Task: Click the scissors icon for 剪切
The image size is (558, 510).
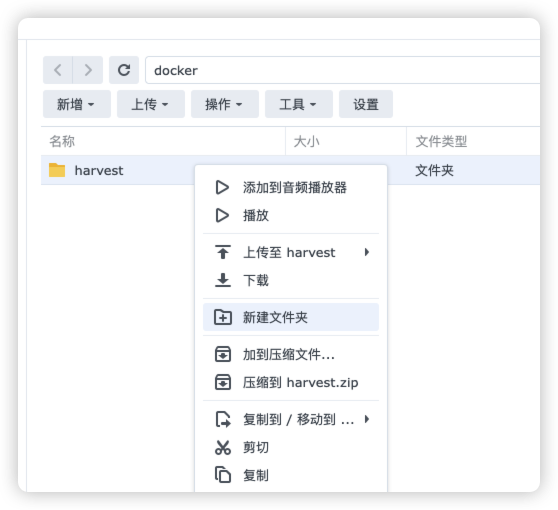Action: tap(223, 447)
